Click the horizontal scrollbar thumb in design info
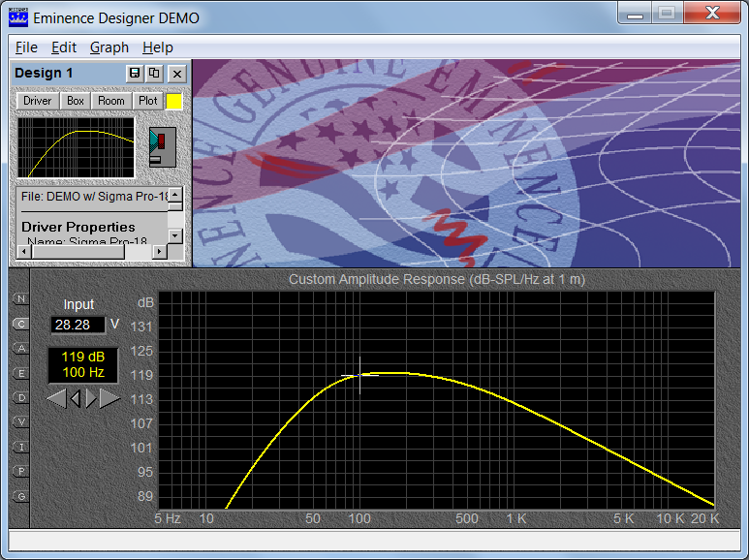 click(x=78, y=251)
